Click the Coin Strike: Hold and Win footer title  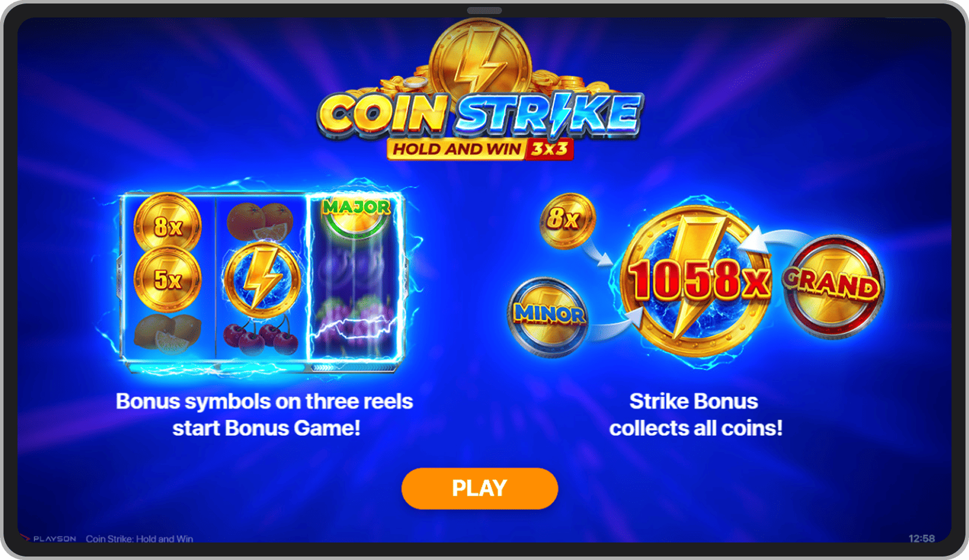[x=140, y=538]
